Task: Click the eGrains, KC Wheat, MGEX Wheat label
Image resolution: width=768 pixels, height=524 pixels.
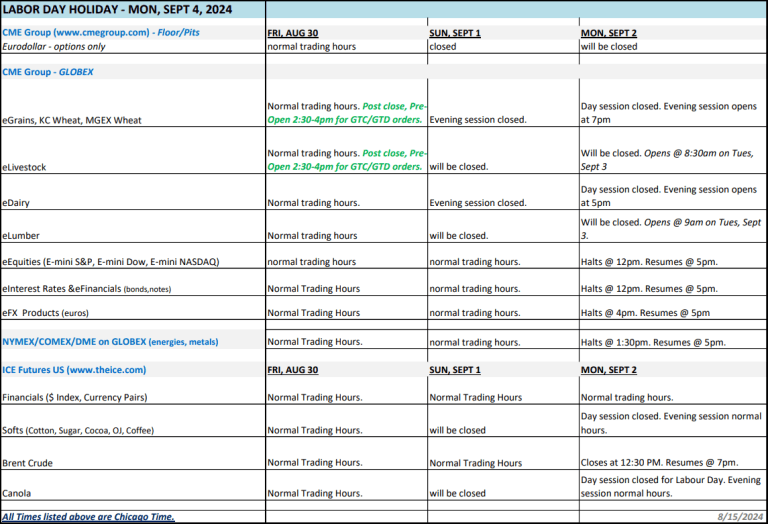Action: 72,120
